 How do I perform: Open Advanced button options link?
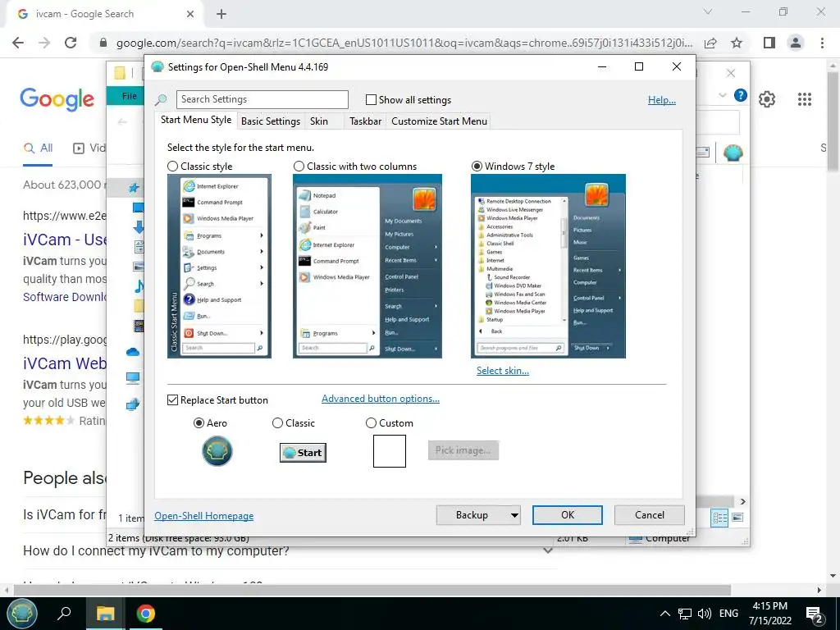[381, 399]
